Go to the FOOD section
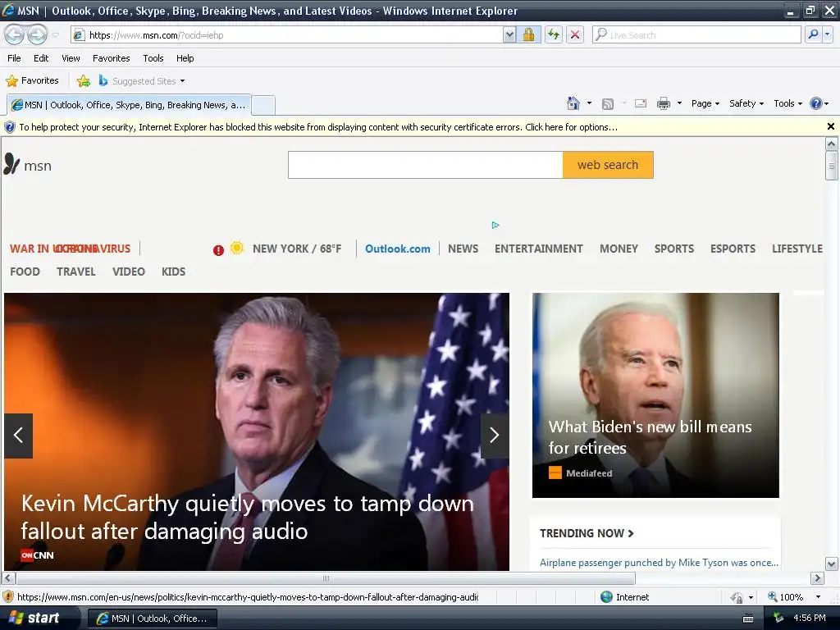The image size is (840, 630). (x=25, y=272)
